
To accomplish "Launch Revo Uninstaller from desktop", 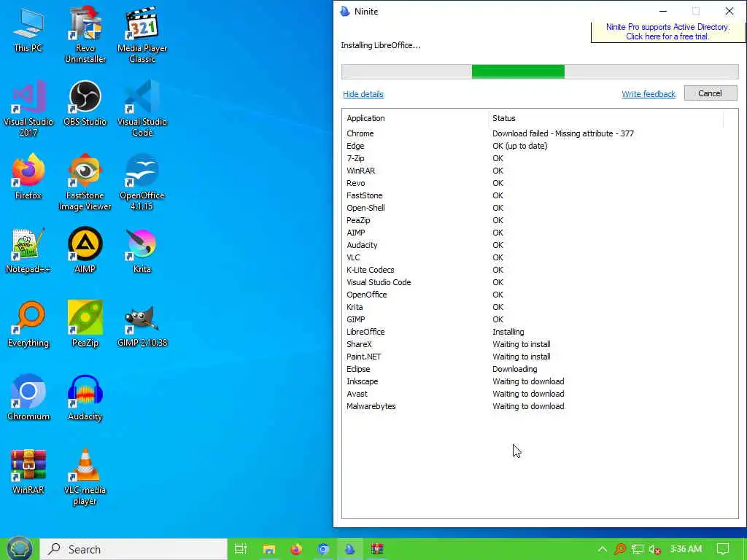I will (85, 34).
